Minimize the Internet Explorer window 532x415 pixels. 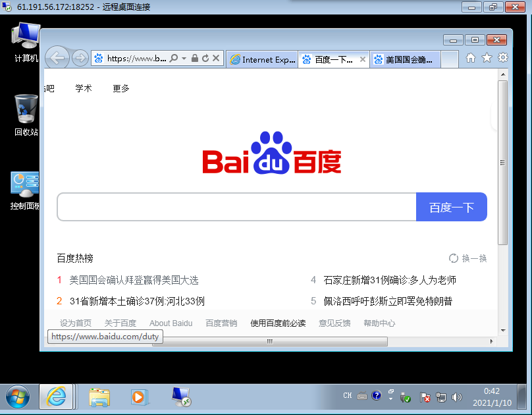(x=453, y=40)
